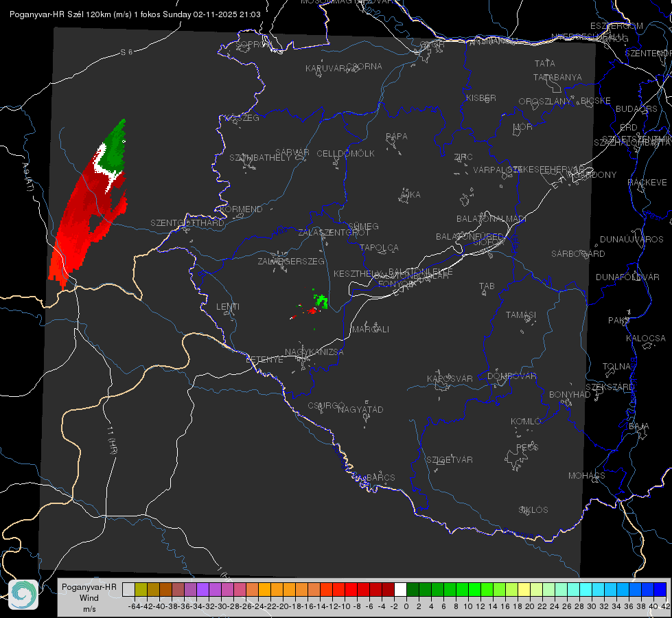Image resolution: width=672 pixels, height=618 pixels.
Task: Click the AJKA label
Action: coord(410,195)
